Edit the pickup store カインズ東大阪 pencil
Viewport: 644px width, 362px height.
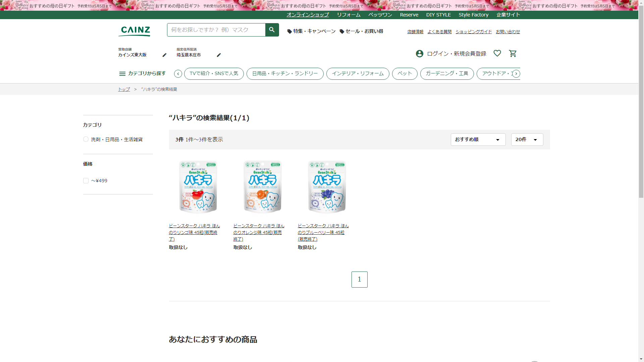(x=164, y=55)
